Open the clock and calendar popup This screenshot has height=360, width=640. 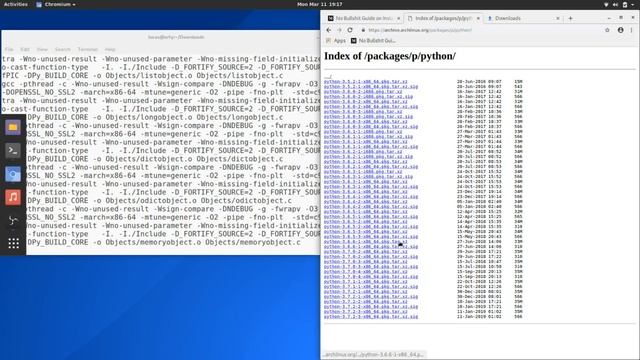pyautogui.click(x=320, y=4)
